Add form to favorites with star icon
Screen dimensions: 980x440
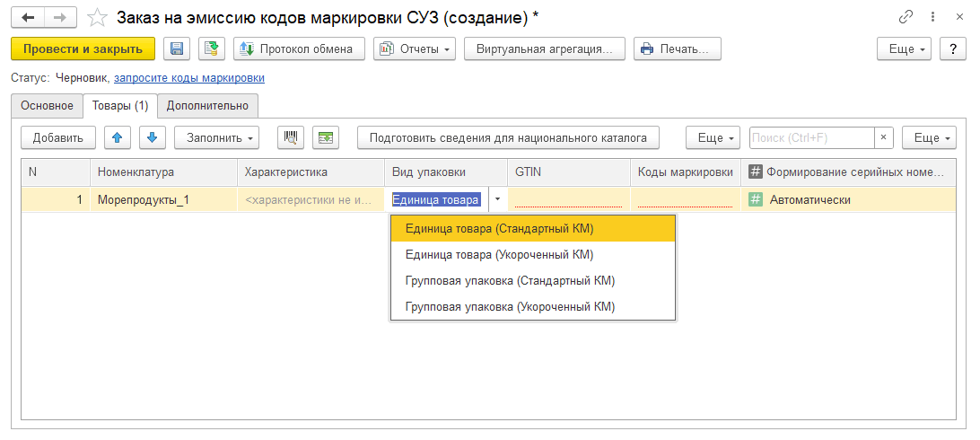[97, 17]
